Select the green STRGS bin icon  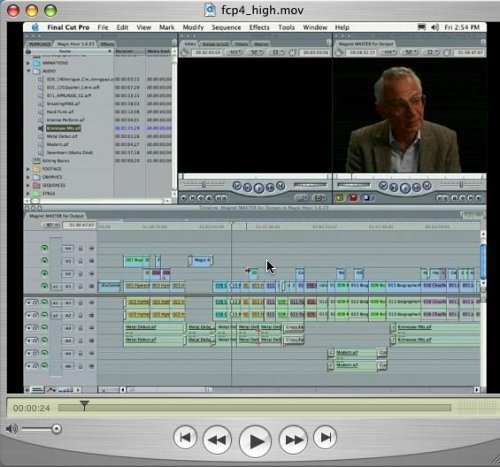point(37,193)
